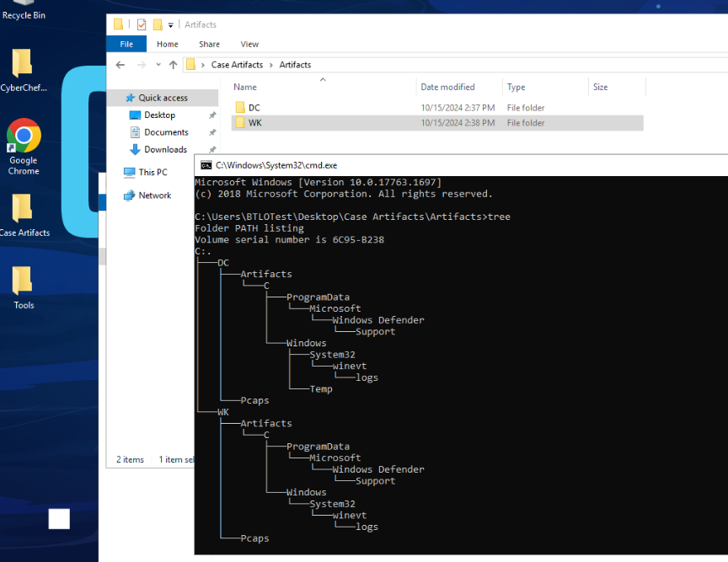Open the File ribbon tab
This screenshot has height=562, width=728.
point(126,44)
